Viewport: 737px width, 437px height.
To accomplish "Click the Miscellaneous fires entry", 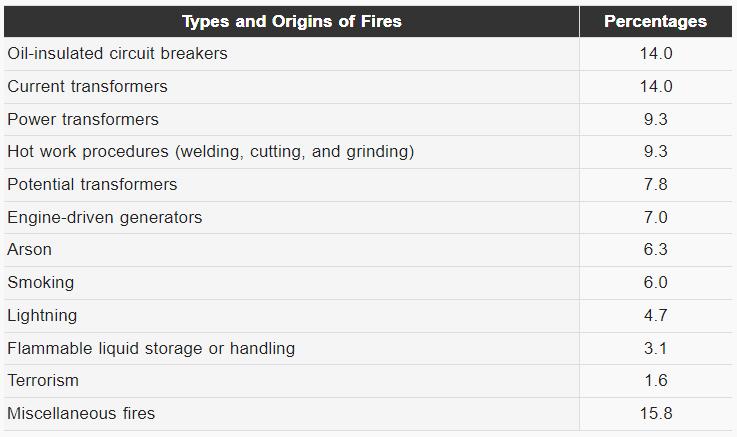I will tap(81, 414).
